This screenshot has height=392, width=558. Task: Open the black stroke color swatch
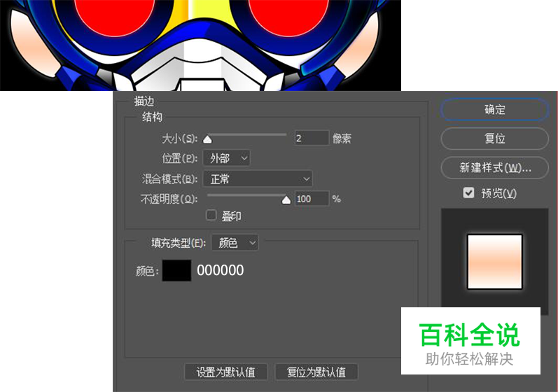tap(176, 270)
